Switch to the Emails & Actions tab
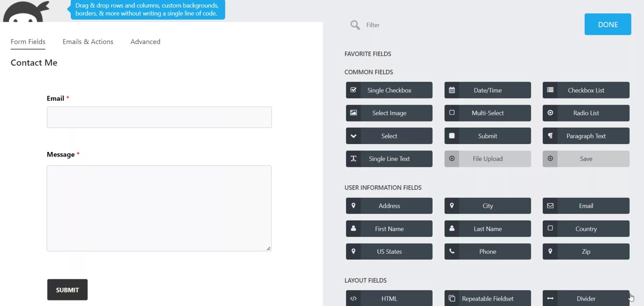Viewport: 644px width, 306px height. (x=88, y=42)
